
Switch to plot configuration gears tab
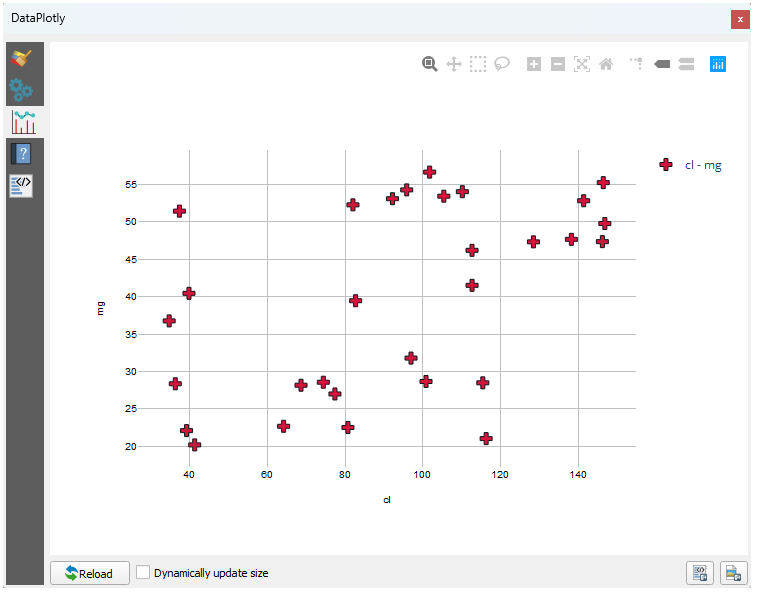point(22,90)
